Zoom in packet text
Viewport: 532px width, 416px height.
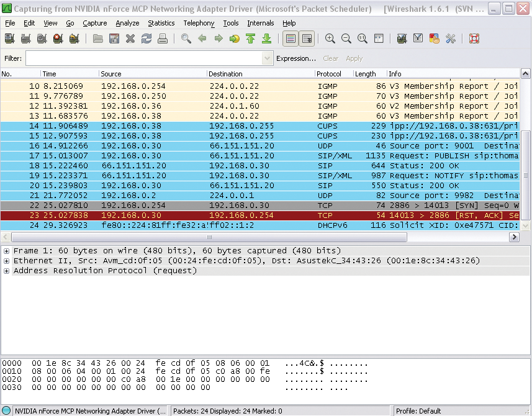330,38
